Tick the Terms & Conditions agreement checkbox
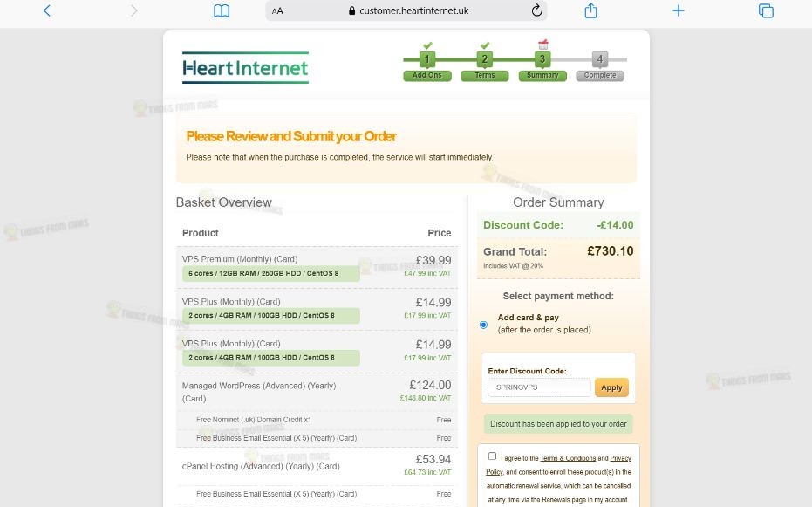 pos(492,456)
